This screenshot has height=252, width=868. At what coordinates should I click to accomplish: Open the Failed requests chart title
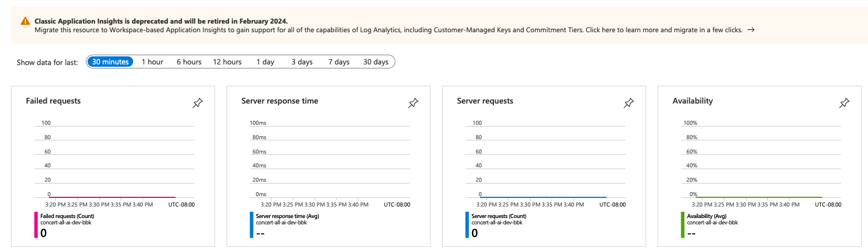coord(53,101)
